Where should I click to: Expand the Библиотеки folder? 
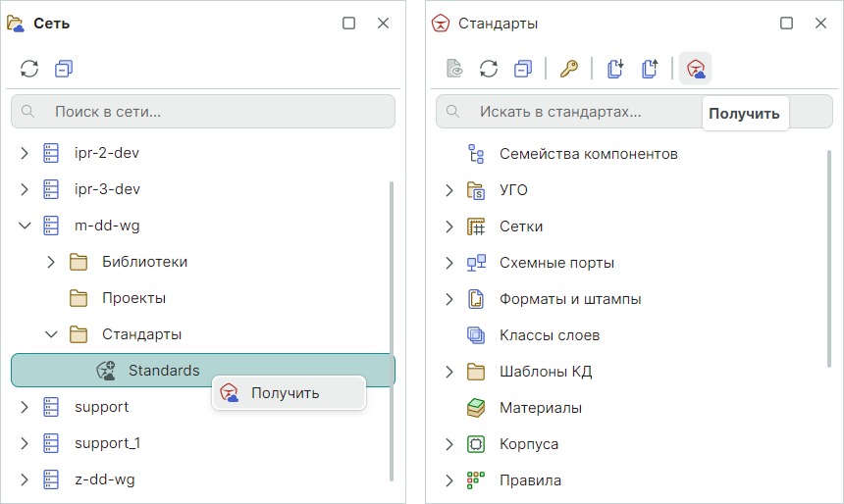[x=51, y=262]
